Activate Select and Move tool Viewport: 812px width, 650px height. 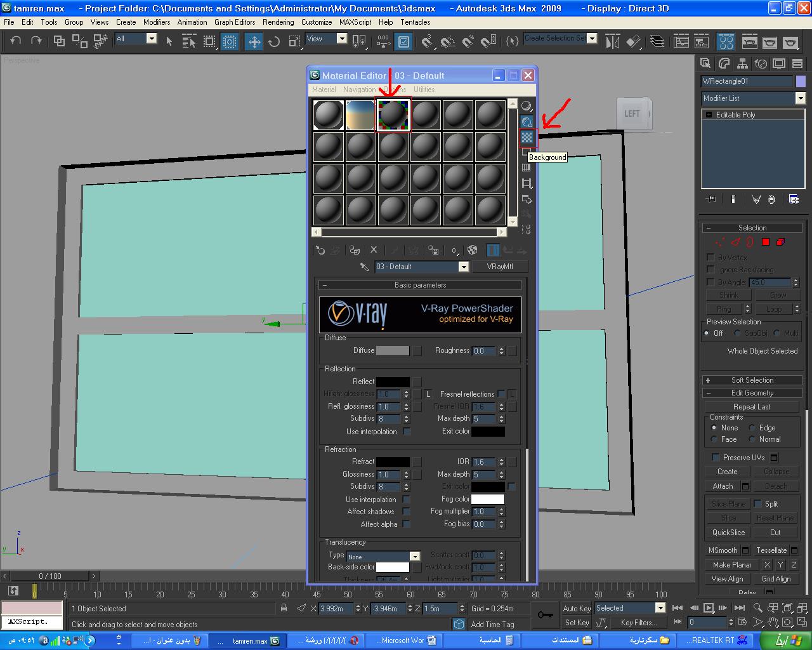click(x=254, y=42)
